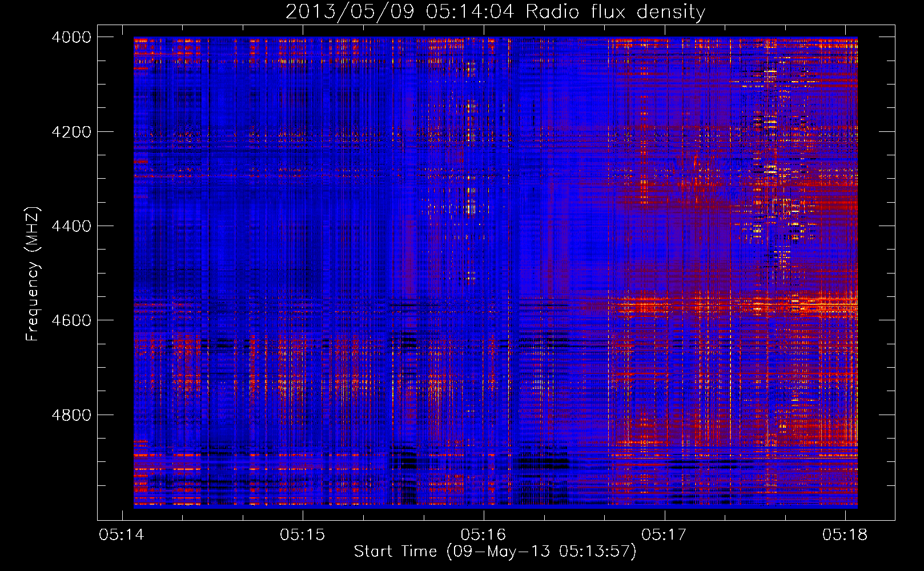The width and height of the screenshot is (924, 571).
Task: Click the 'Start Time (09-May-13 05:13:57)' label
Action: (495, 552)
